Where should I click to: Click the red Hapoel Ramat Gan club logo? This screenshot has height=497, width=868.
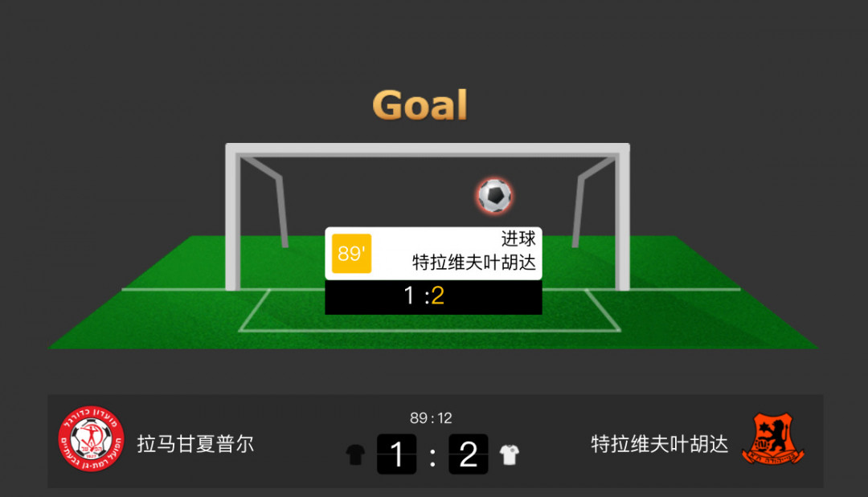coord(92,439)
